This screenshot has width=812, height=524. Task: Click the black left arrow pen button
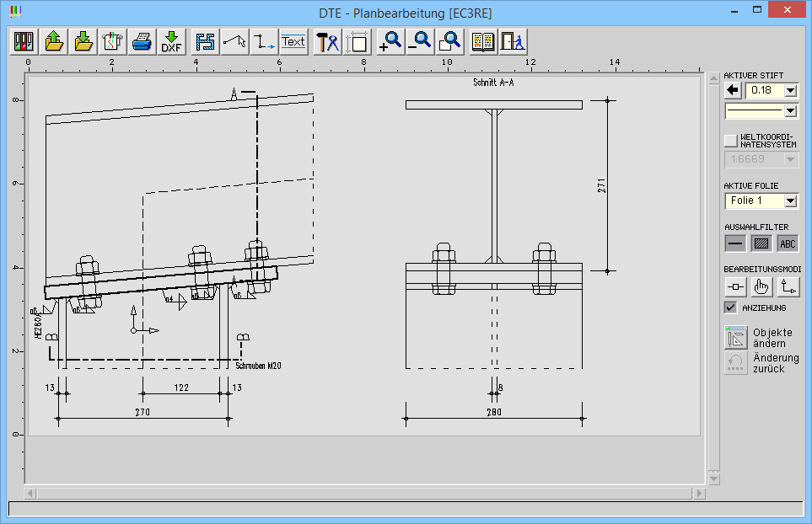[733, 90]
